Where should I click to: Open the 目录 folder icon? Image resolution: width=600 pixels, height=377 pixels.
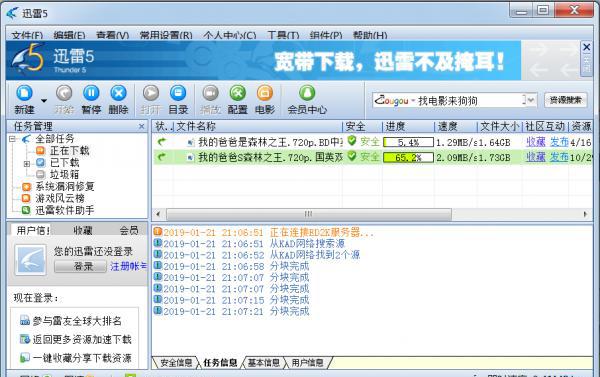(178, 93)
